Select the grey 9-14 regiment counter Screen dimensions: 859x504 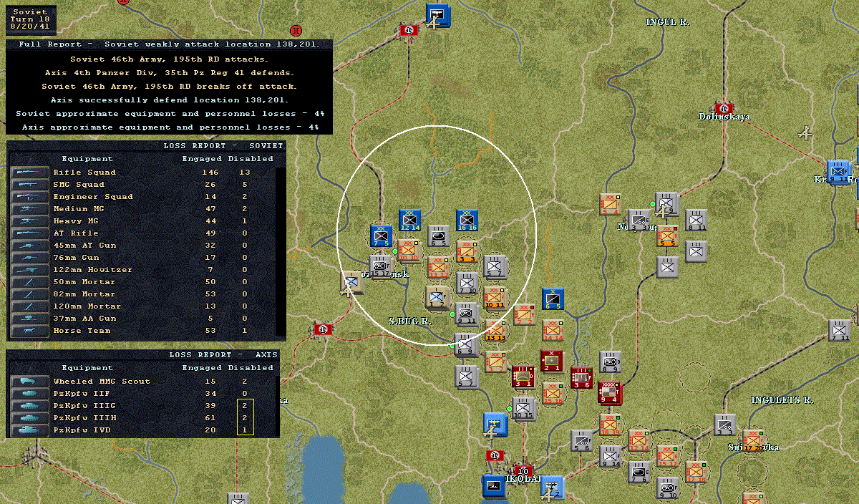610,456
